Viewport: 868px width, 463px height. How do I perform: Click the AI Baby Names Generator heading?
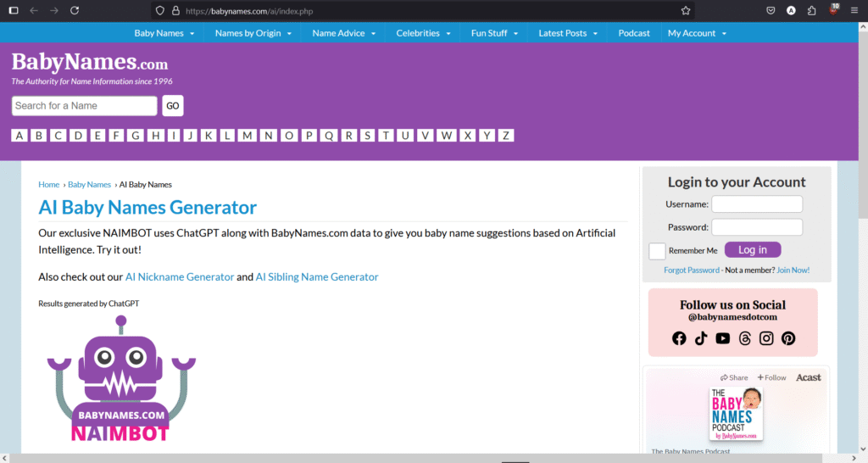(147, 207)
